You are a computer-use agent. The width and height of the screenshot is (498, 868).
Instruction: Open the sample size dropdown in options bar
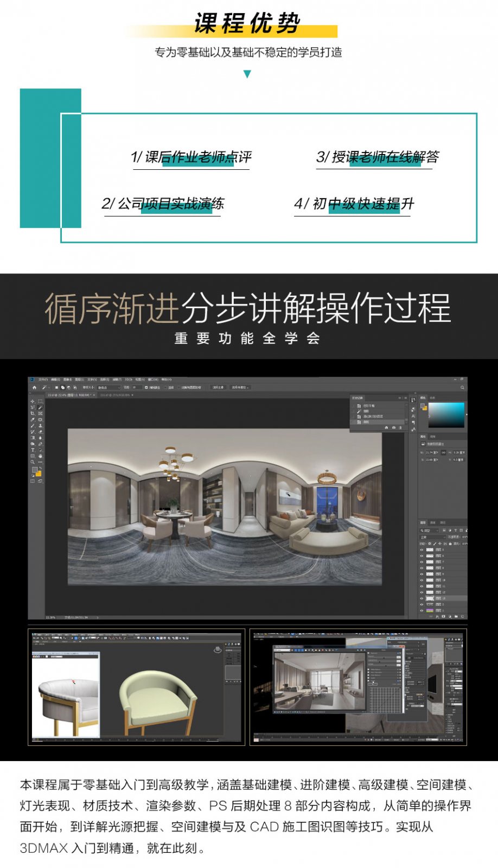[108, 387]
